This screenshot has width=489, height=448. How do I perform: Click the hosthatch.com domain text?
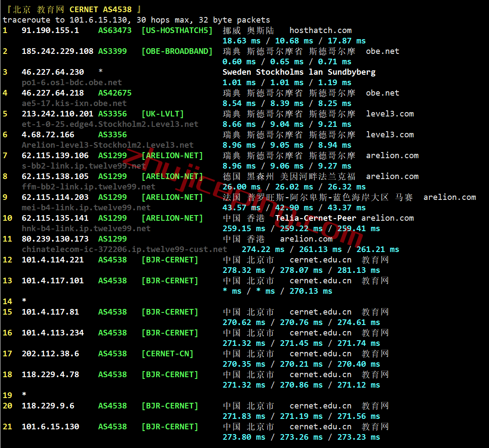321,30
